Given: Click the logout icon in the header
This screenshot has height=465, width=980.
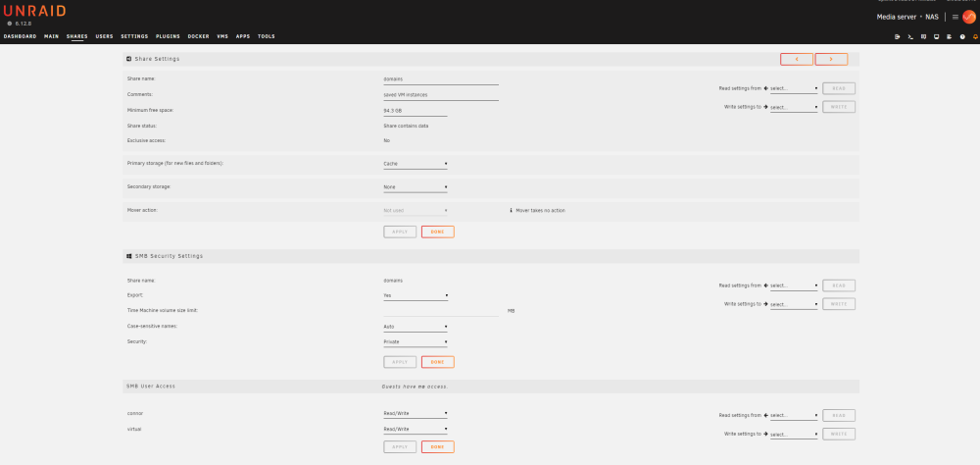Looking at the screenshot, I should click(898, 37).
